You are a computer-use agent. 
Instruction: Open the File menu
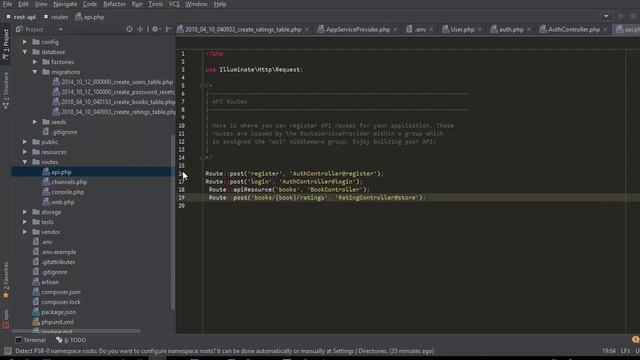7,4
